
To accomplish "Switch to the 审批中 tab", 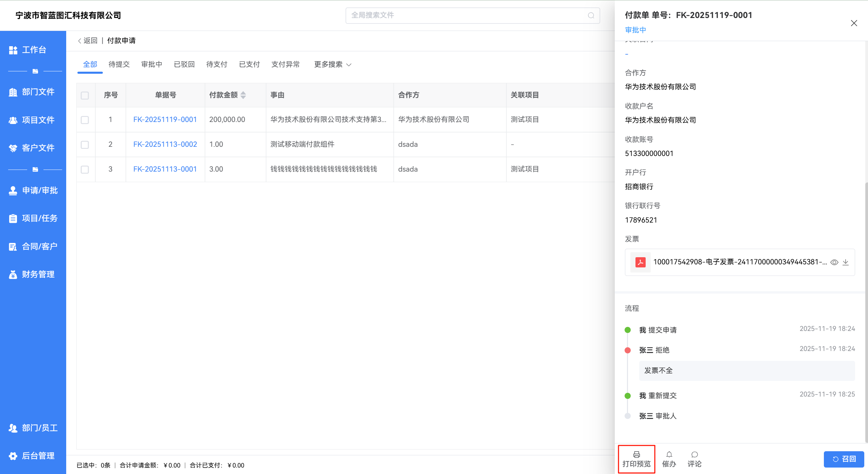I will 151,65.
